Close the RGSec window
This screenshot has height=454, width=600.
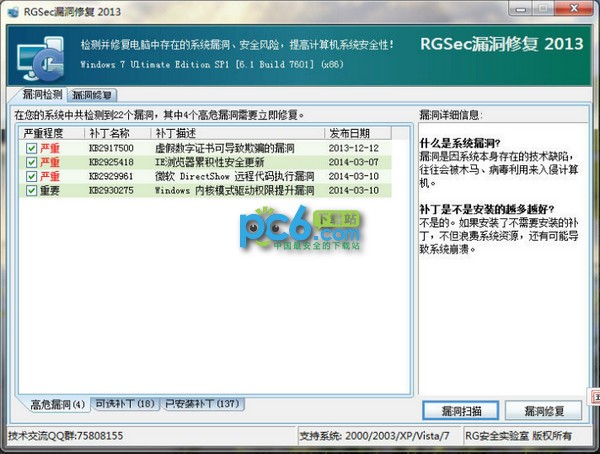[x=574, y=8]
